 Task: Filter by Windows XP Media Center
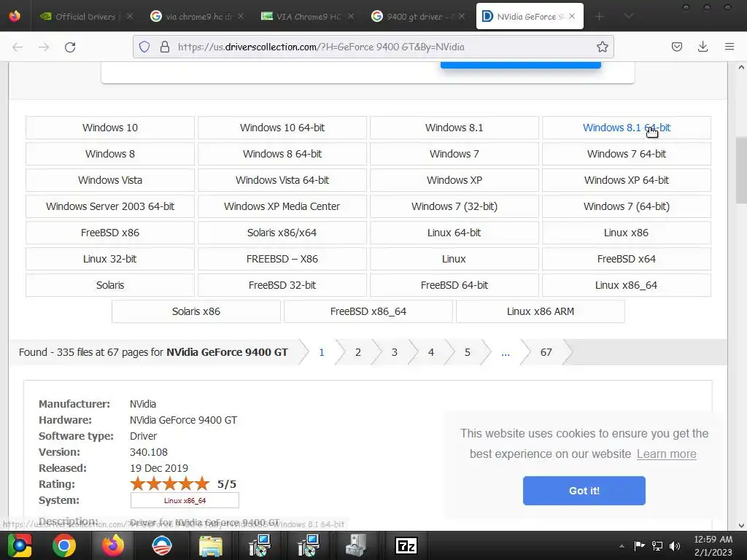[x=282, y=206]
